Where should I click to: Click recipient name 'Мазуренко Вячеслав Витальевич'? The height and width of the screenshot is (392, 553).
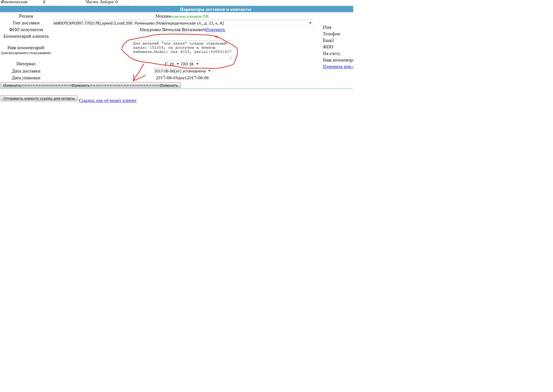pos(173,30)
